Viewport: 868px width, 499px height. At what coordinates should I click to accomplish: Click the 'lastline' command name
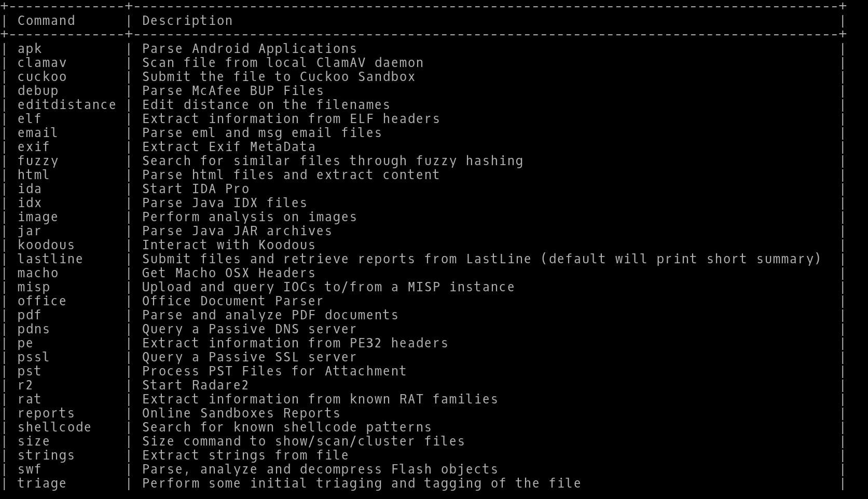click(x=50, y=259)
